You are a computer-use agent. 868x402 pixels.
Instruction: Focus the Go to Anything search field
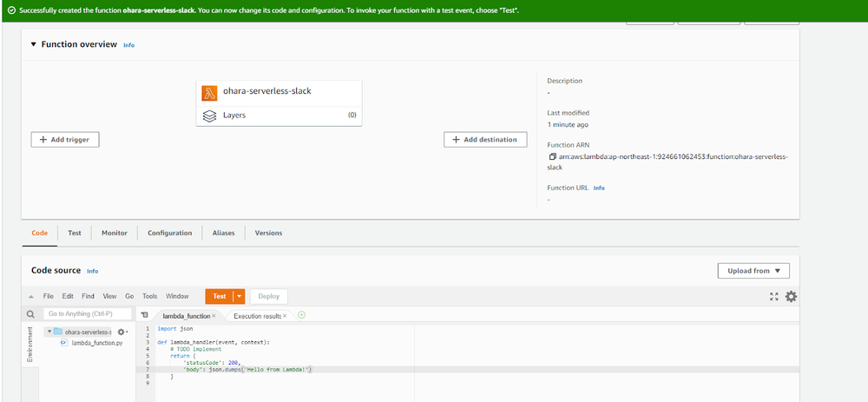point(87,314)
